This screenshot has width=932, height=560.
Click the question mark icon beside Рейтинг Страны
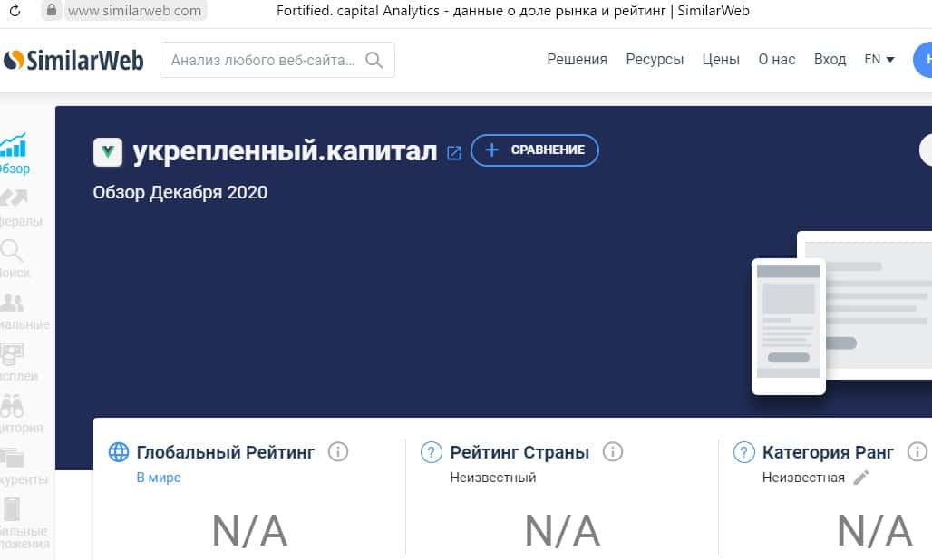coord(431,452)
